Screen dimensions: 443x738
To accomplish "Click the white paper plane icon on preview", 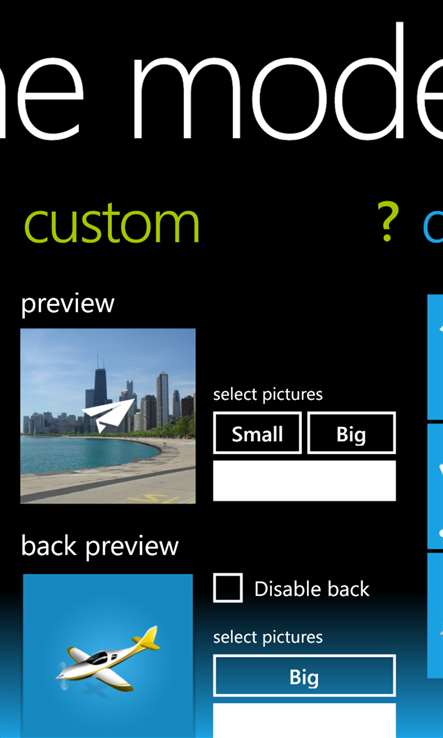I will (x=109, y=415).
